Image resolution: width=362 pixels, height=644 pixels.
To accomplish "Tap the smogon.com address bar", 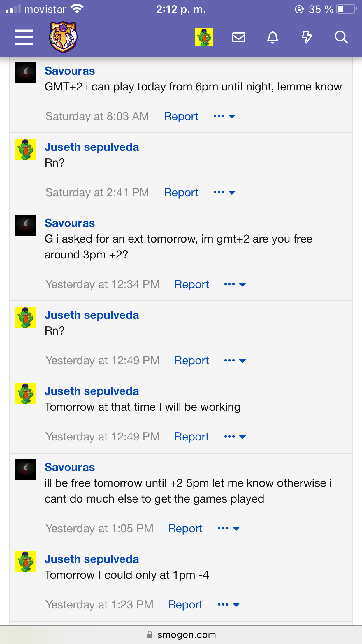I will [181, 635].
